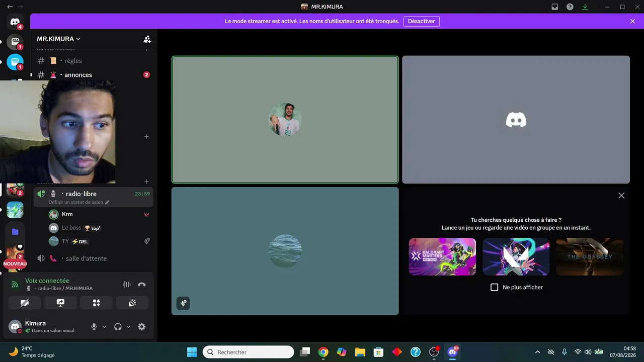Image resolution: width=644 pixels, height=362 pixels.
Task: Select the grey Discord logo video tile
Action: 516,120
